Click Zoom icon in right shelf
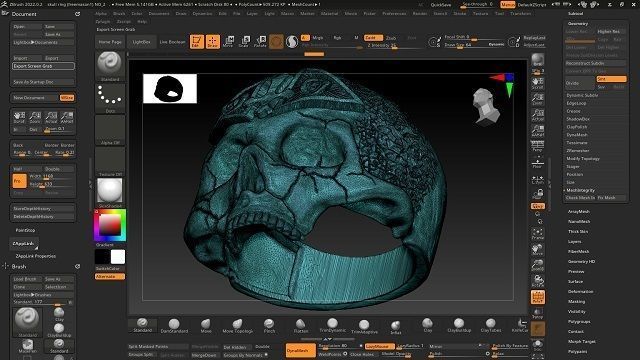The width and height of the screenshot is (640, 360). (538, 99)
